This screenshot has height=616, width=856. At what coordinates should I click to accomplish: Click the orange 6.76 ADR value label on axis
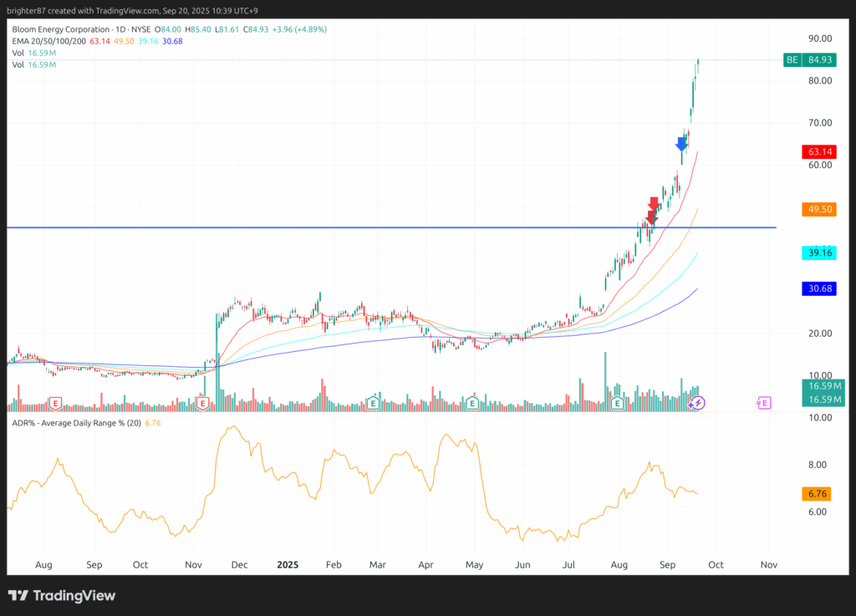(817, 494)
